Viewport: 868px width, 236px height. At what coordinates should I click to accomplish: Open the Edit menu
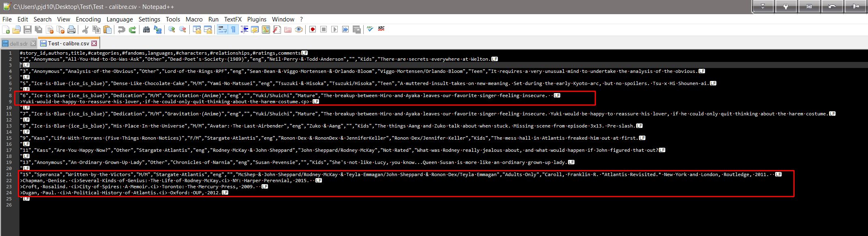click(23, 19)
